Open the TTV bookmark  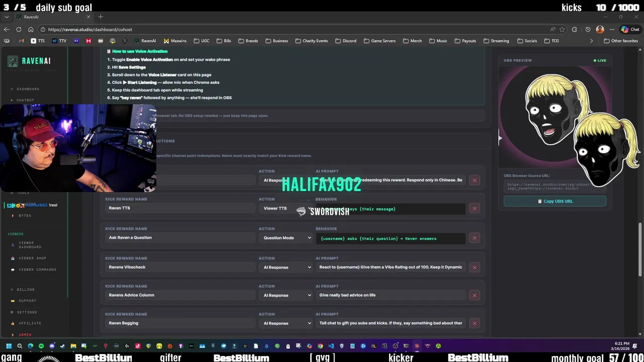[59, 41]
